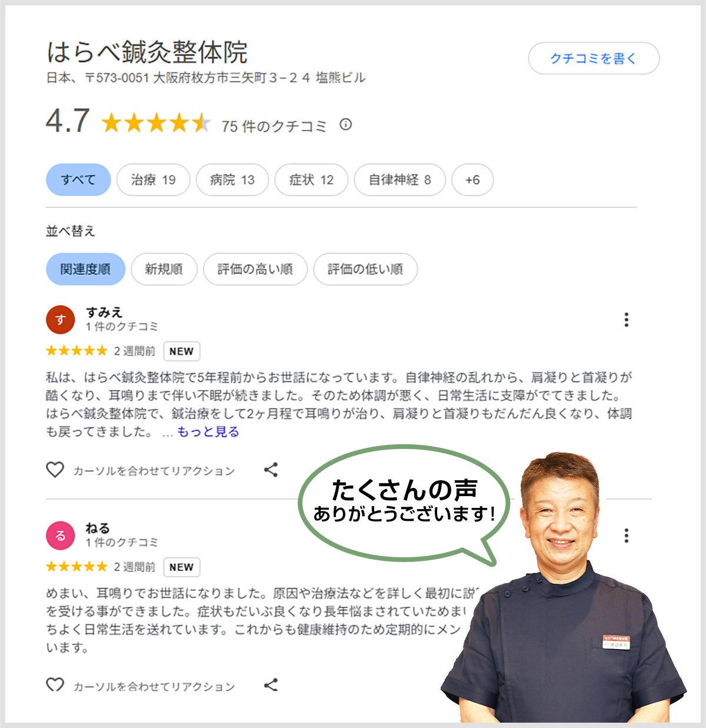Share ねる's review via share icon
The width and height of the screenshot is (706, 728).
[x=271, y=685]
